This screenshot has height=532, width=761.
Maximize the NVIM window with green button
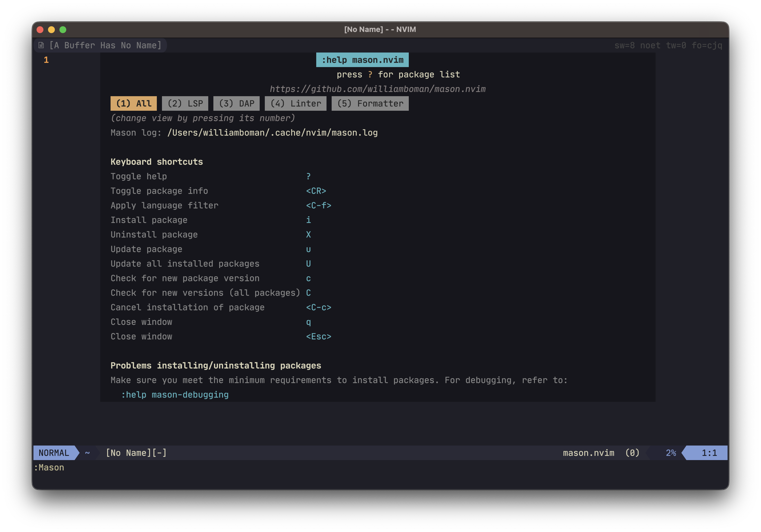click(63, 30)
